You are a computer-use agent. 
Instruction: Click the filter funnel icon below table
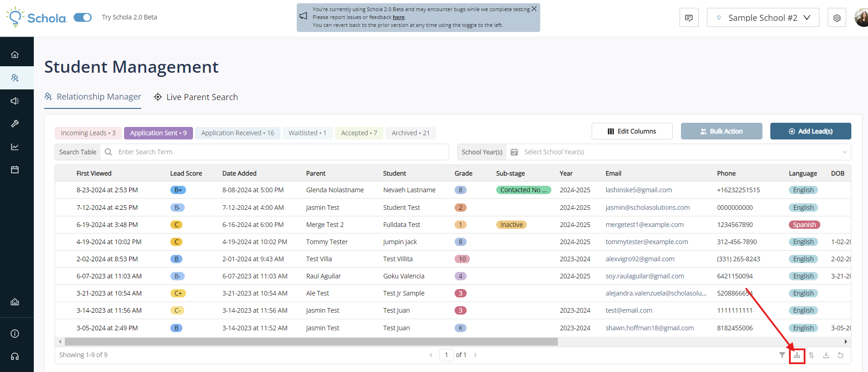782,355
